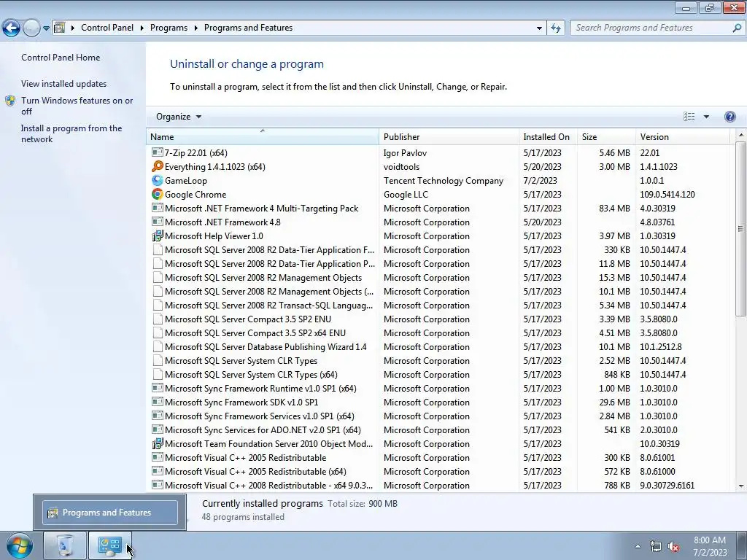This screenshot has height=560, width=747.
Task: Click the Change your view icon
Action: pyautogui.click(x=689, y=117)
